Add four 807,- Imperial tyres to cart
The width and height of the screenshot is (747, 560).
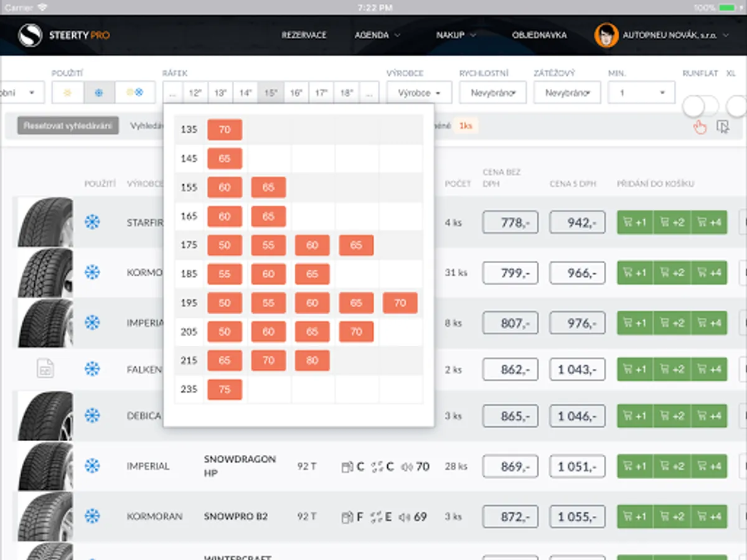709,323
